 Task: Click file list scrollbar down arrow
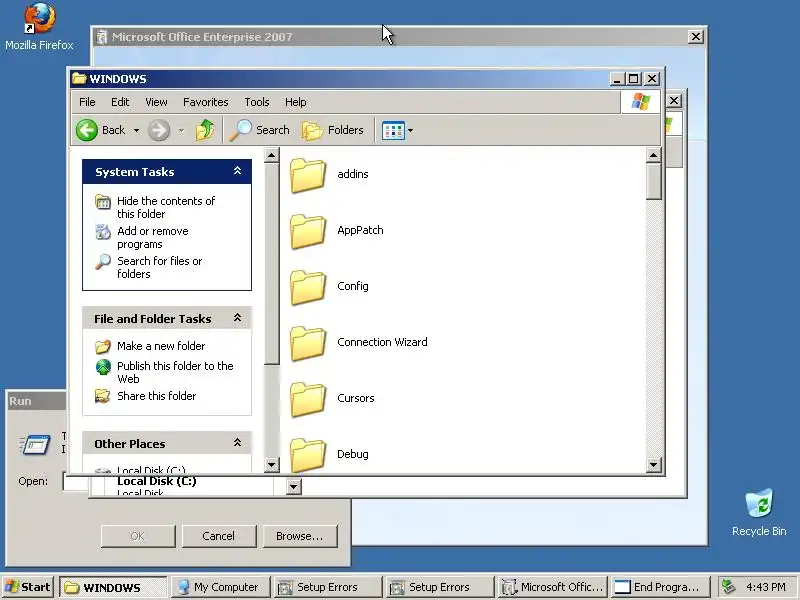point(654,464)
